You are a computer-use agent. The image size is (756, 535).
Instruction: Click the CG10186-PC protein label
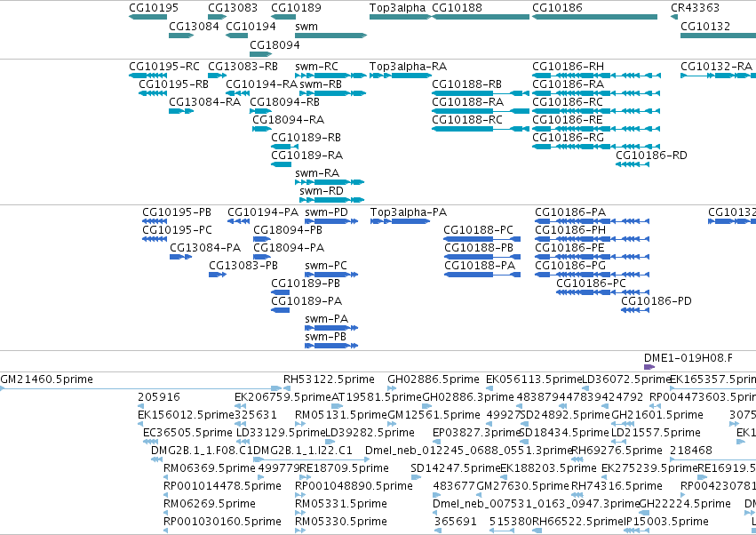591,283
